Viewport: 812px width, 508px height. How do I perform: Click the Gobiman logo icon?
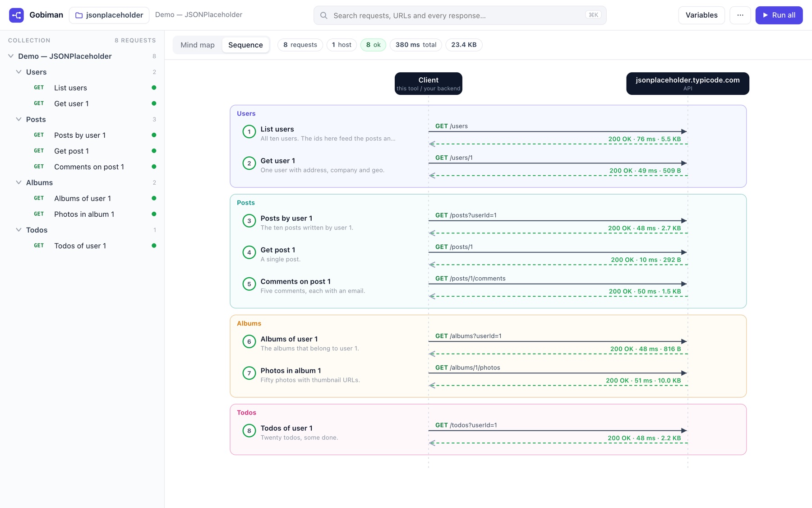[16, 15]
